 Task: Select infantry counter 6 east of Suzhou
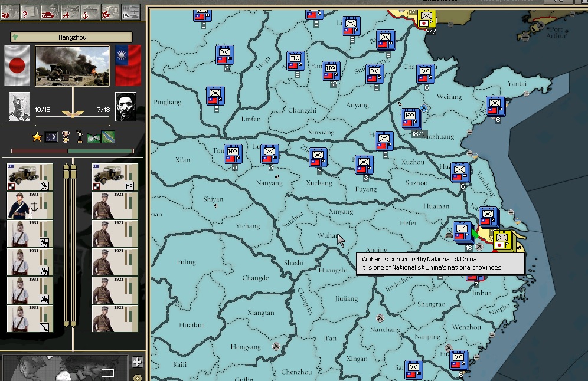(460, 172)
